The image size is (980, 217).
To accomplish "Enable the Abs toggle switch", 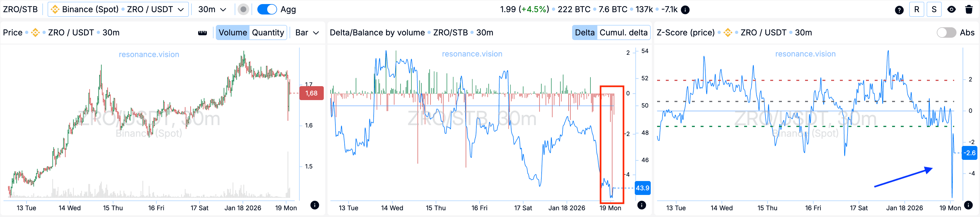I will [946, 33].
